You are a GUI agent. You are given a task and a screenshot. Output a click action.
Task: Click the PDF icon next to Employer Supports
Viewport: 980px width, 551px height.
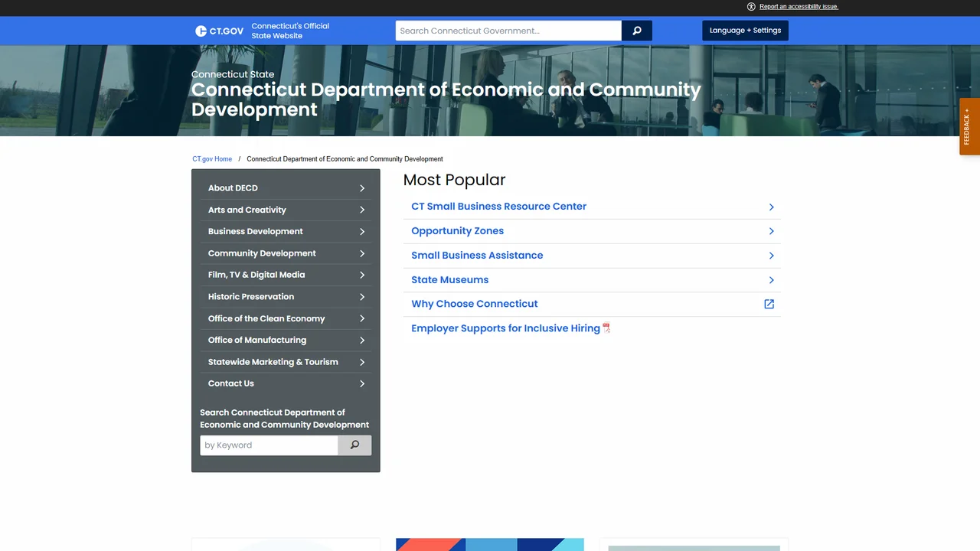[x=606, y=328]
